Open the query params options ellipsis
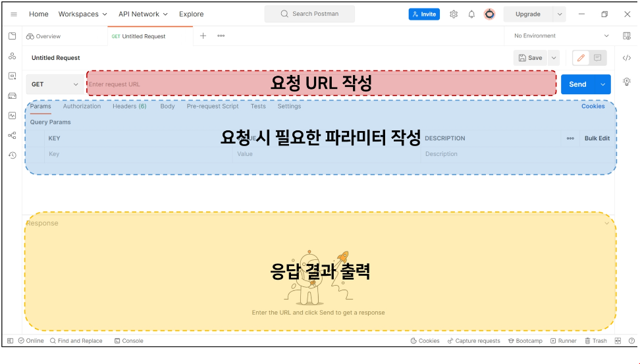The width and height of the screenshot is (640, 364). pyautogui.click(x=570, y=138)
